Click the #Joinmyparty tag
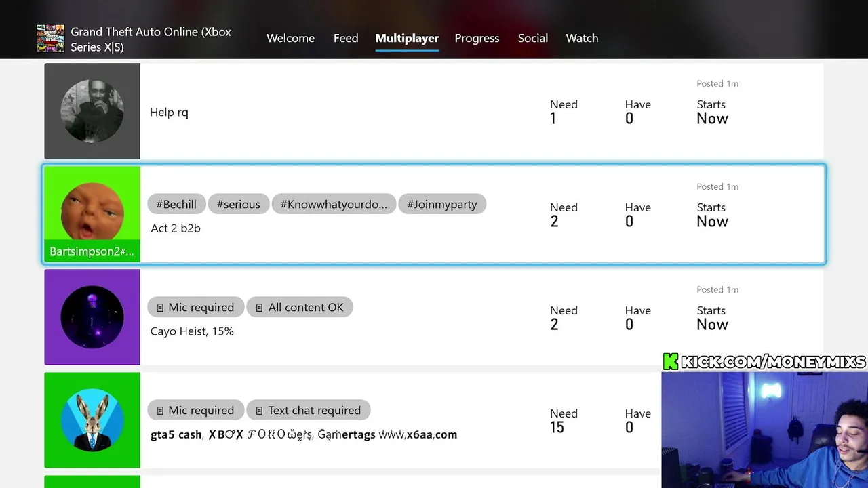Viewport: 868px width, 488px height. click(442, 204)
